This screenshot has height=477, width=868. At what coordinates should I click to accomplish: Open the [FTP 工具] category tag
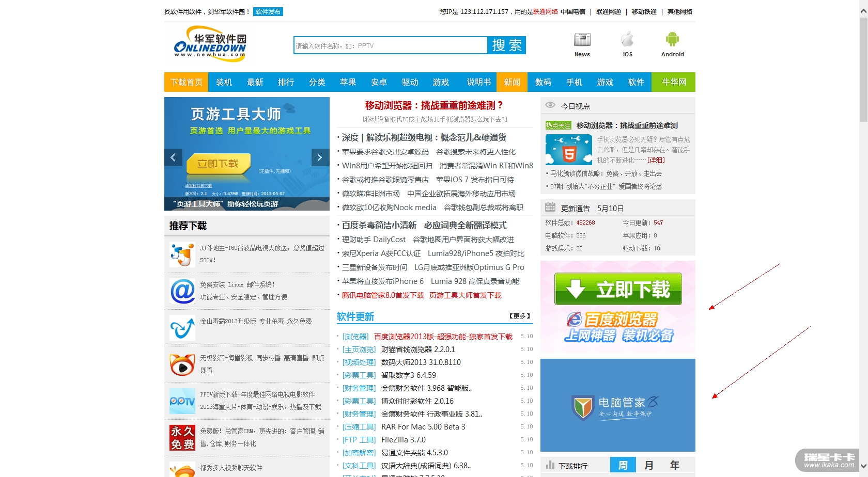(x=359, y=440)
